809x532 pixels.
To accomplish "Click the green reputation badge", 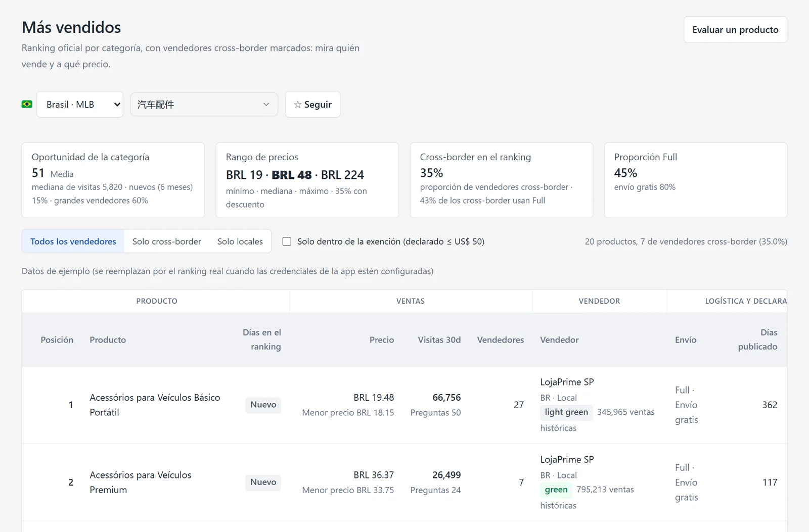I will pos(556,490).
